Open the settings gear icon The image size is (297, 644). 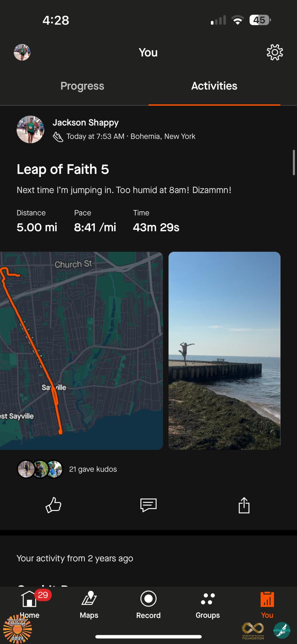coord(275,53)
